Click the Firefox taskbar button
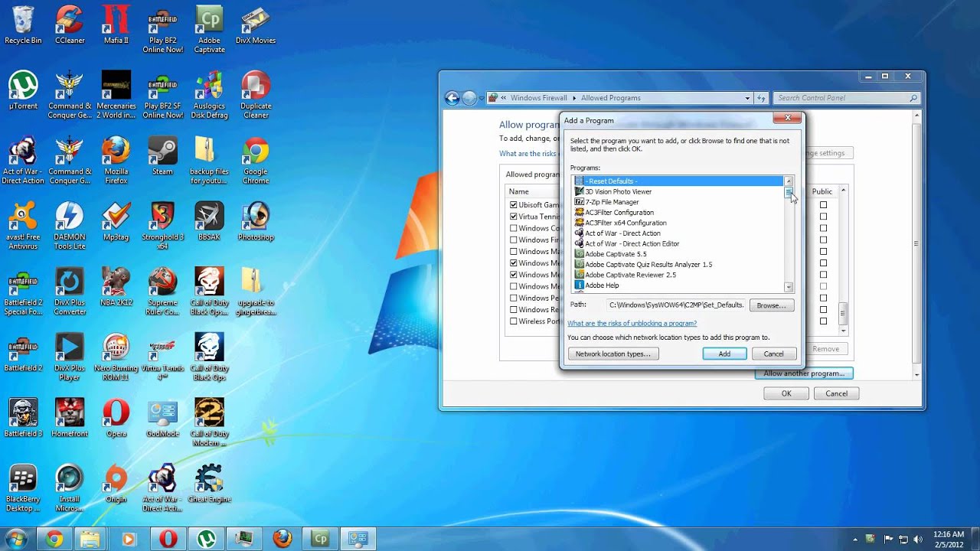 coord(283,539)
